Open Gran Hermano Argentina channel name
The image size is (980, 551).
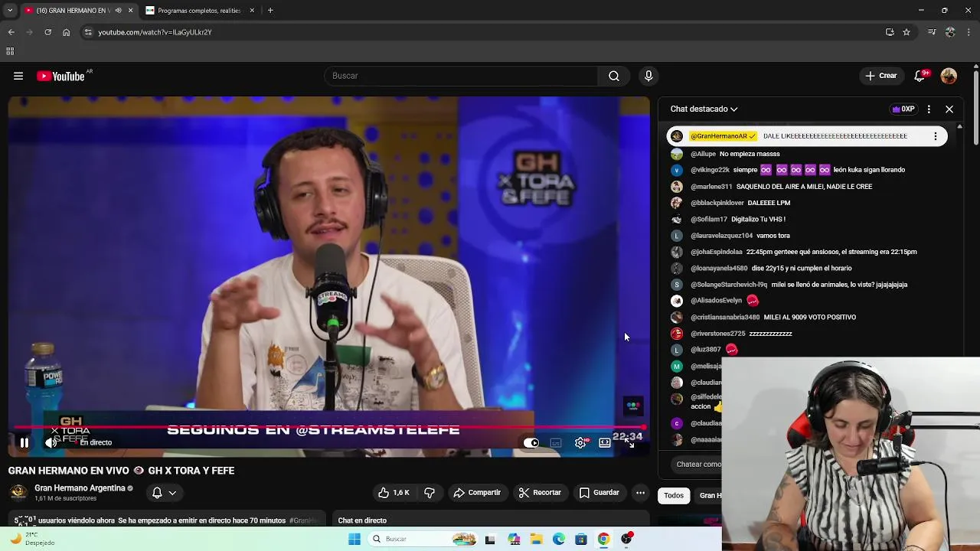(80, 488)
